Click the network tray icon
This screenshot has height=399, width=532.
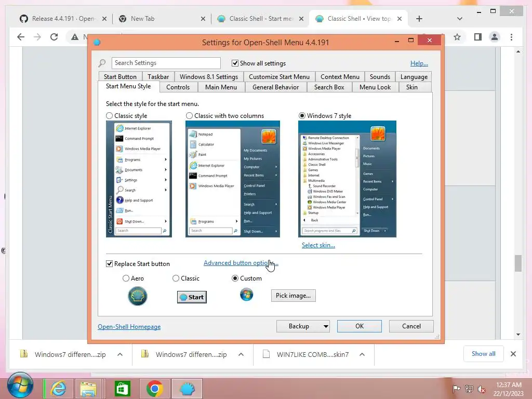[469, 389]
